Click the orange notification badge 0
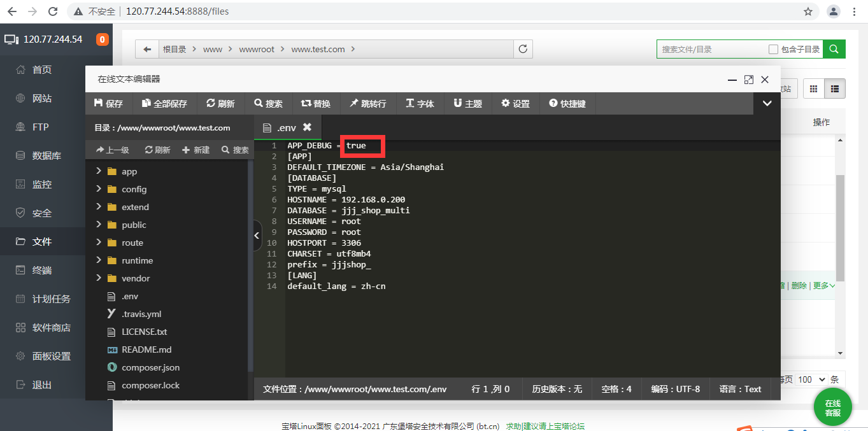The height and width of the screenshot is (431, 868). 103,39
